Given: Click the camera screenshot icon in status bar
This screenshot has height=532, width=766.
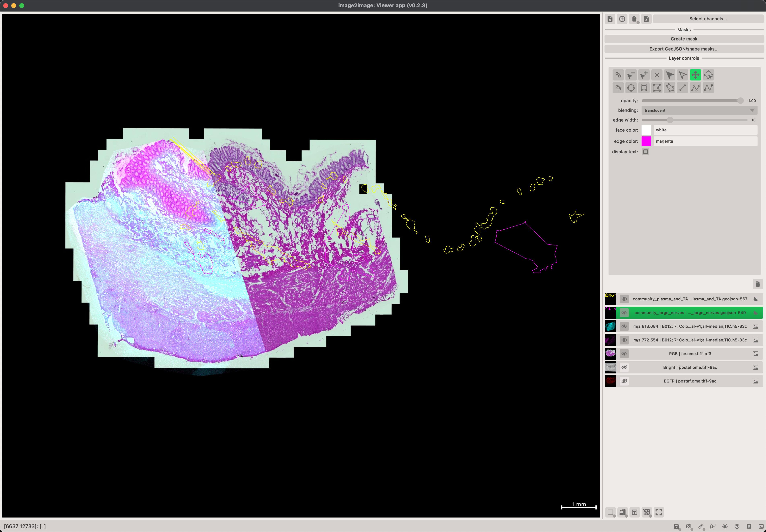Looking at the screenshot, I should coord(689,526).
